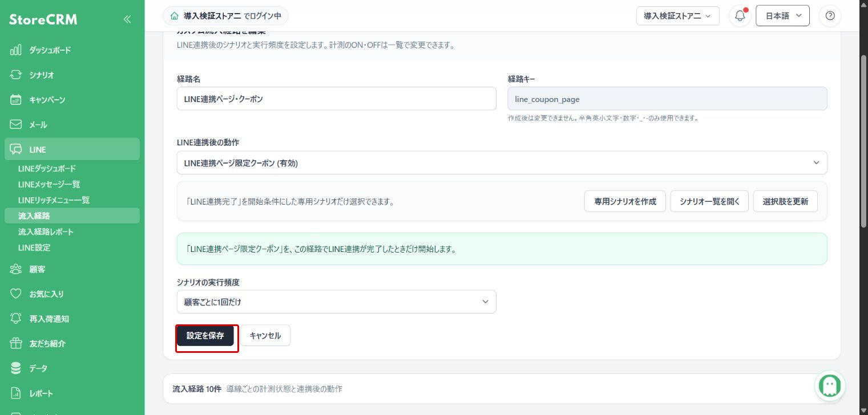Click the シナリオ loop icon
Image resolution: width=868 pixels, height=415 pixels.
(x=16, y=75)
